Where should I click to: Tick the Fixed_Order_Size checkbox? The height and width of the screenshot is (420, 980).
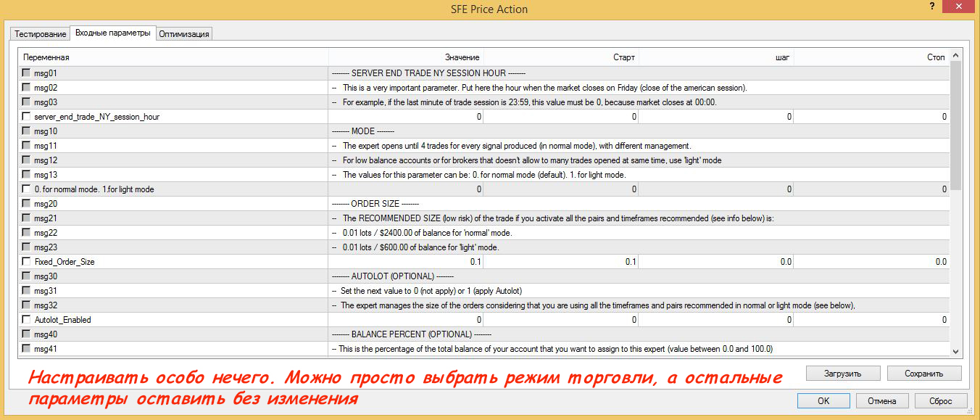(27, 262)
